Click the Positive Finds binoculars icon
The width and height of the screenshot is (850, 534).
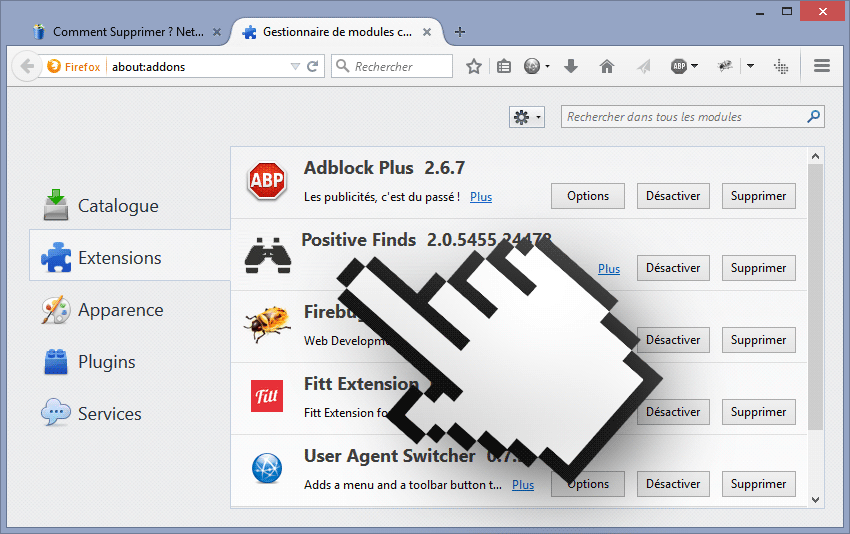(x=268, y=255)
